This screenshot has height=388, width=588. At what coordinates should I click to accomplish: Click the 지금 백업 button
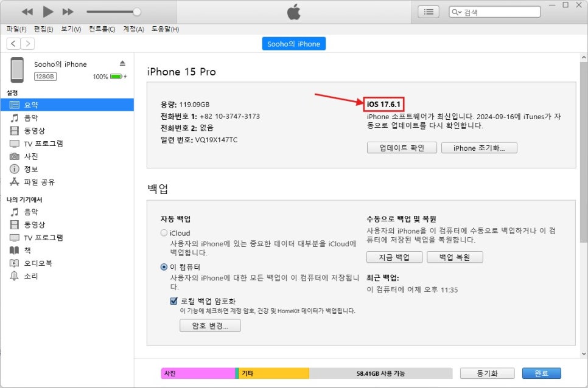(x=394, y=257)
